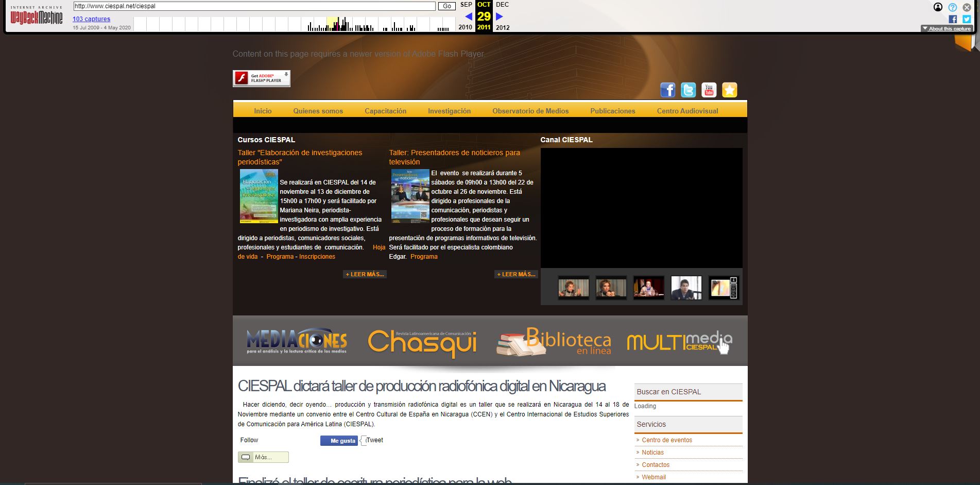980x485 pixels.
Task: Open the Twitter icon above the navigation bar
Action: 688,90
